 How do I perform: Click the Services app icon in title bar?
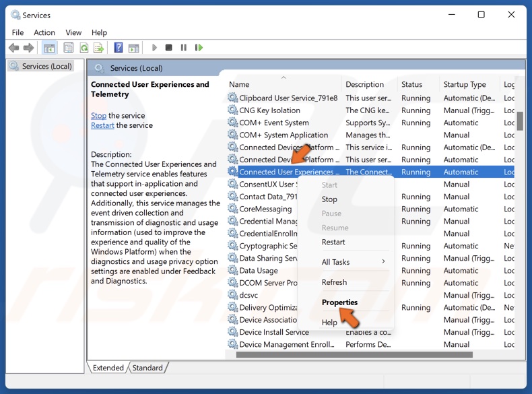(15, 15)
